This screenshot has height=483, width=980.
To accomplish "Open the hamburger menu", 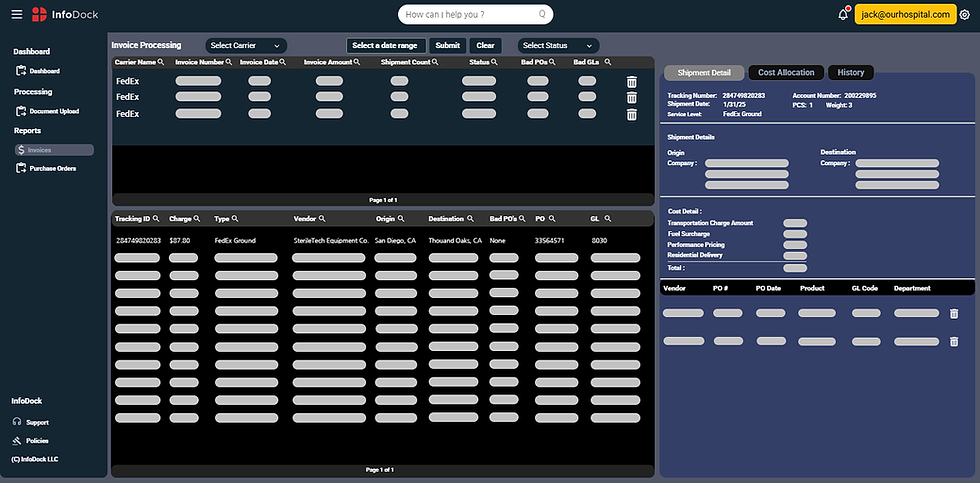I will click(x=17, y=14).
